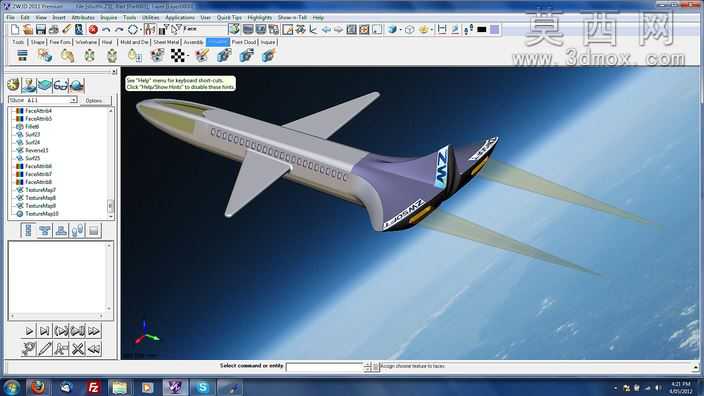The image size is (704, 396).
Task: Click the black color swatch in toolbar
Action: (x=482, y=30)
